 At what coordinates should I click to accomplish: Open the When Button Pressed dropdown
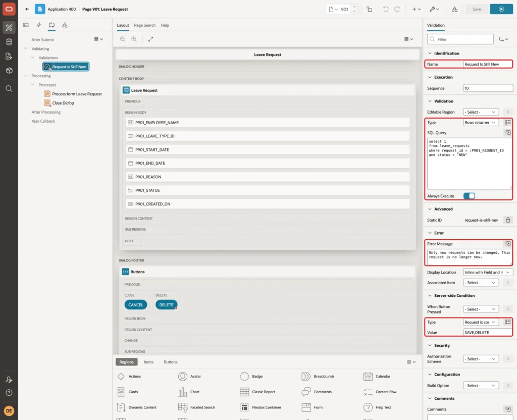click(x=481, y=309)
